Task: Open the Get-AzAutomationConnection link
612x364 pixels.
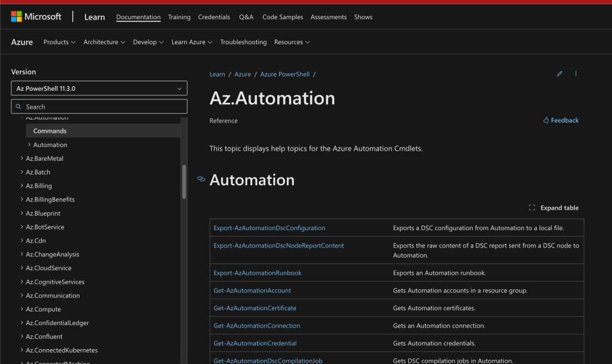Action: [x=257, y=325]
